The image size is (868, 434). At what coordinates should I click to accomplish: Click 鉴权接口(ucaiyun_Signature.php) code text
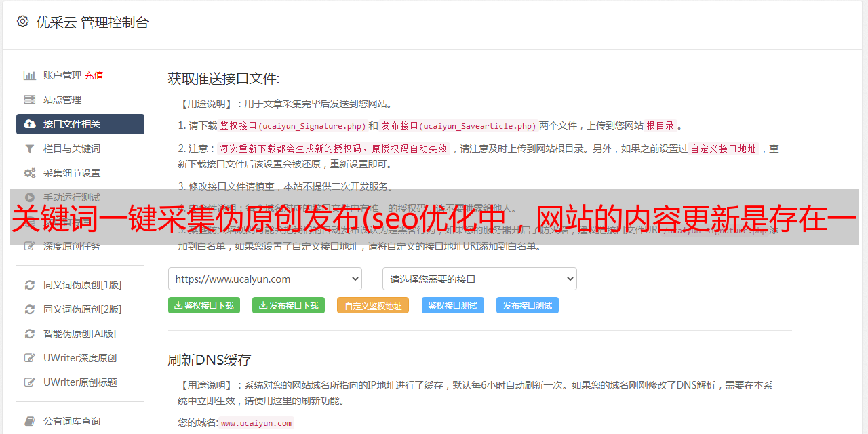[292, 125]
